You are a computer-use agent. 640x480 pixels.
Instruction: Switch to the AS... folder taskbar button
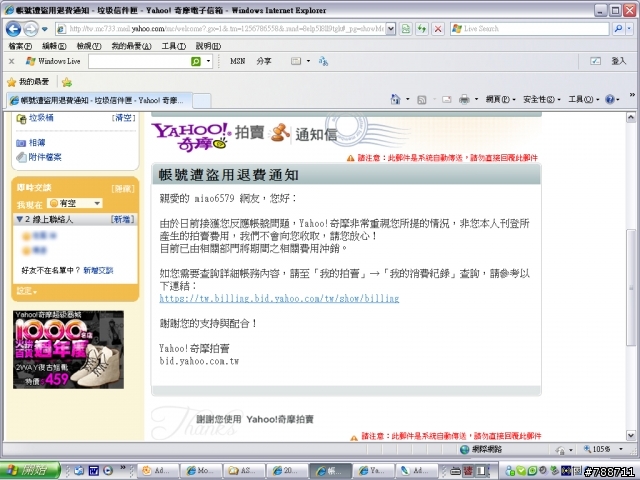244,471
